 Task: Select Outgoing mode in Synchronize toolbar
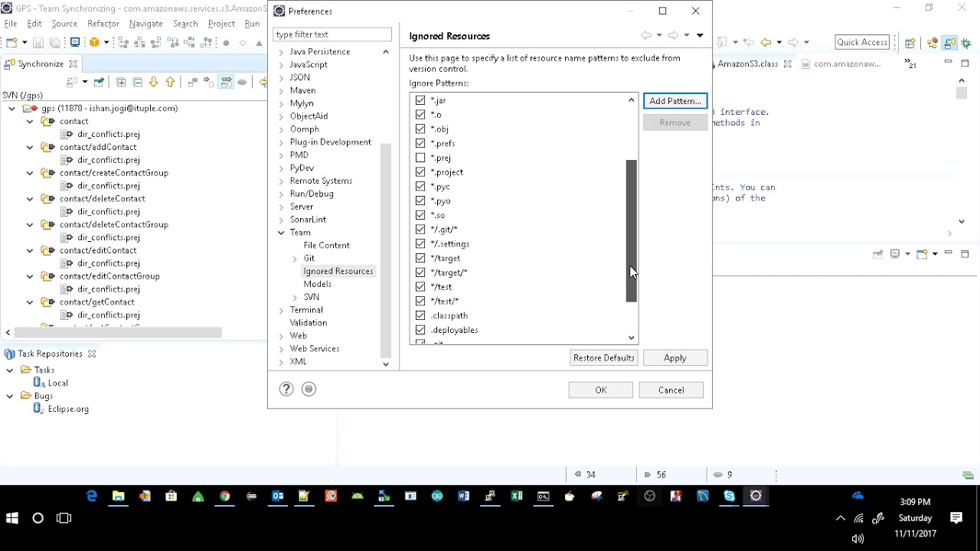coord(209,82)
